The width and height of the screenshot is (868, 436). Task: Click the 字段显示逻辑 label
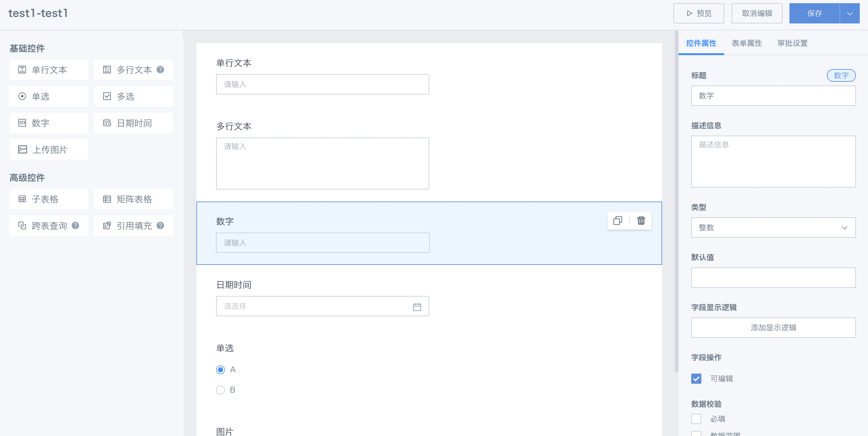714,307
